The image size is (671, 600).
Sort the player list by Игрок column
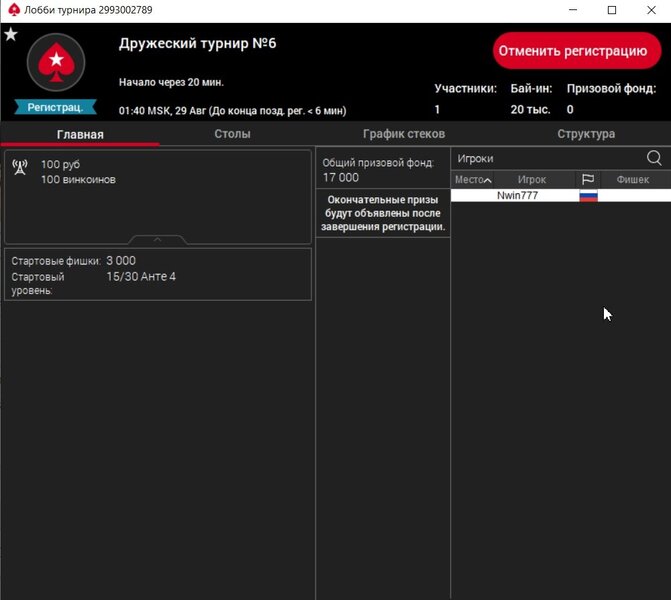coord(531,179)
